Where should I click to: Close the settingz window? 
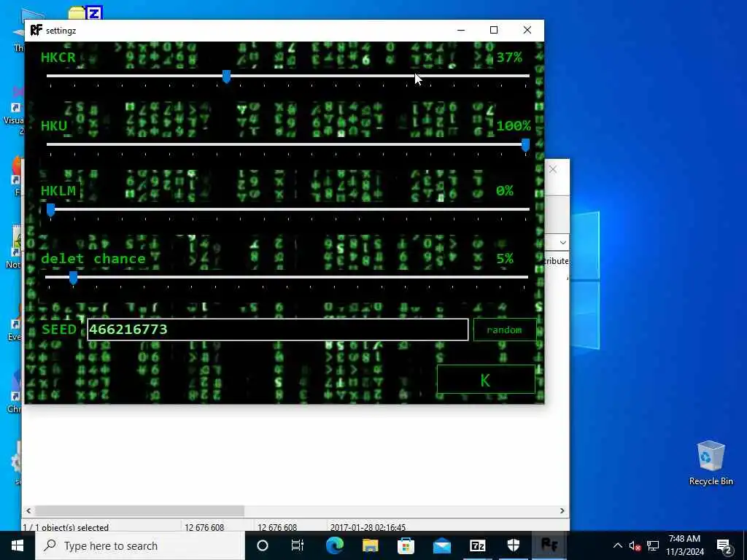coord(527,30)
